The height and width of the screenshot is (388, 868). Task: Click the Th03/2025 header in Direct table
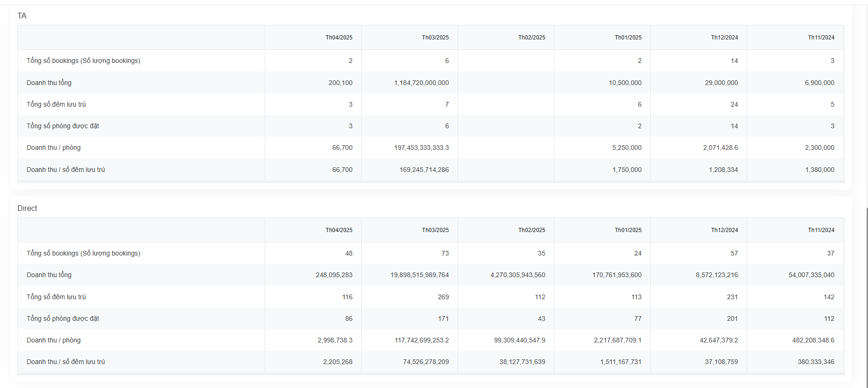435,230
